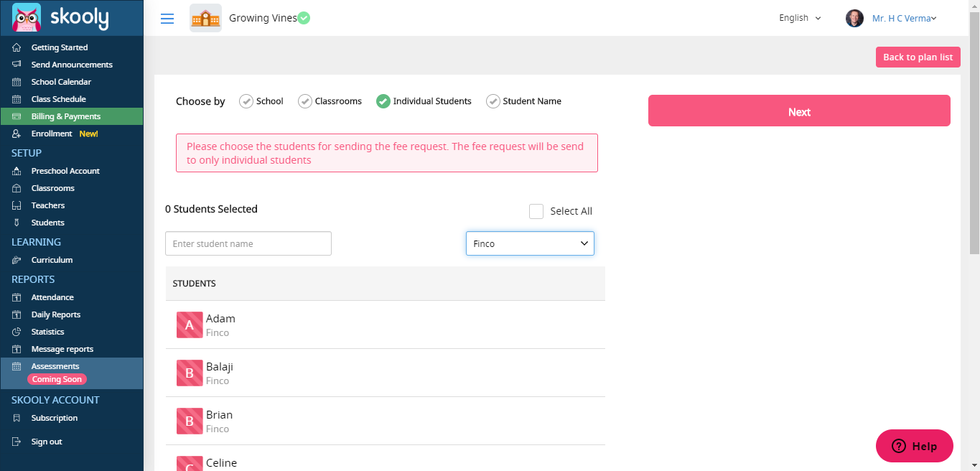Click Brian's red letter B avatar
This screenshot has width=980, height=471.
[x=190, y=421]
